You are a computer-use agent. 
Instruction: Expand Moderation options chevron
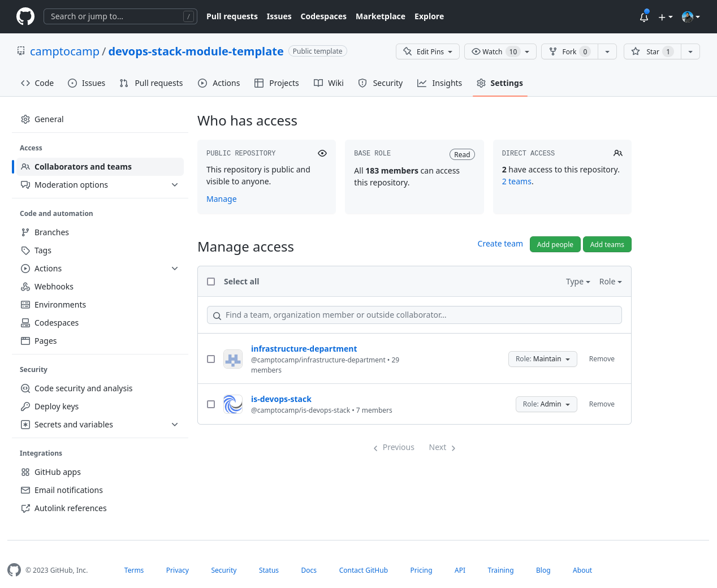pyautogui.click(x=175, y=185)
